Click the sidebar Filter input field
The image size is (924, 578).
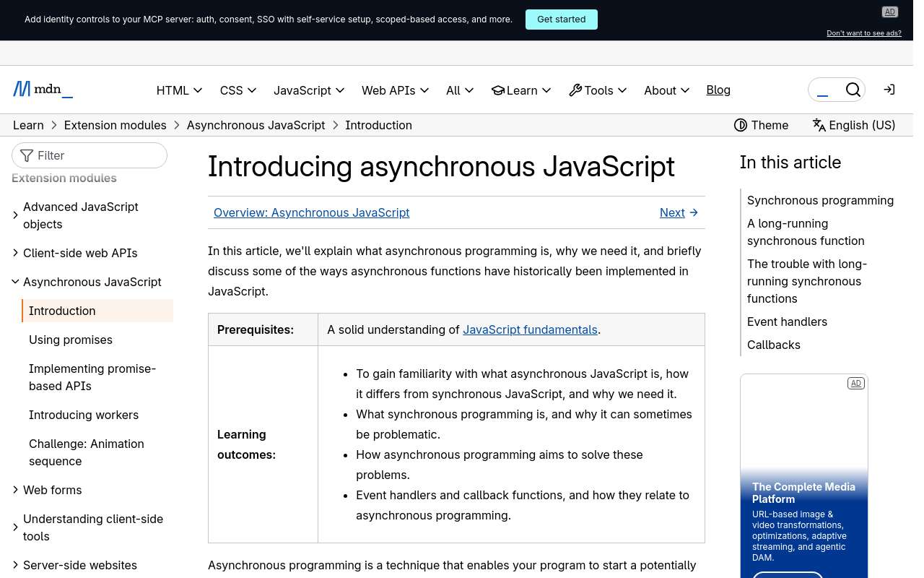90,155
